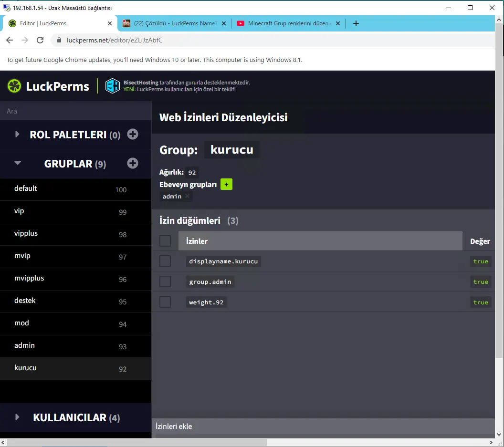504x447 pixels.
Task: Click the scroll down arrow
Action: (499, 435)
